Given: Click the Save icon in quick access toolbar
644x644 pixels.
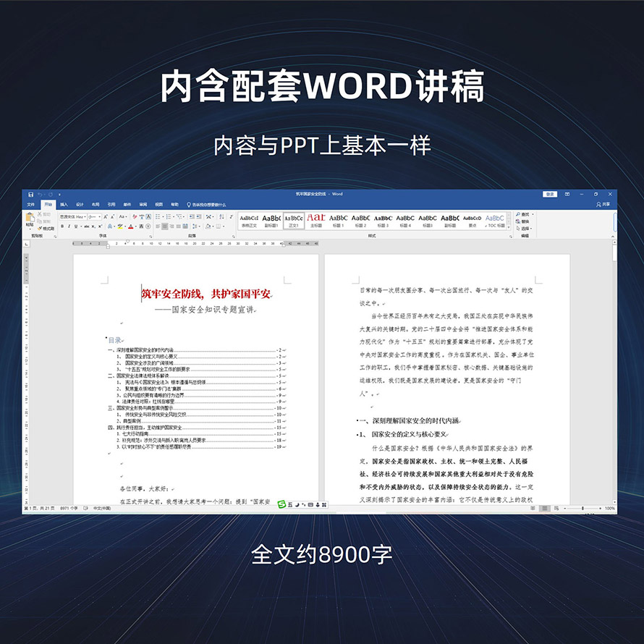Looking at the screenshot, I should click(x=30, y=195).
